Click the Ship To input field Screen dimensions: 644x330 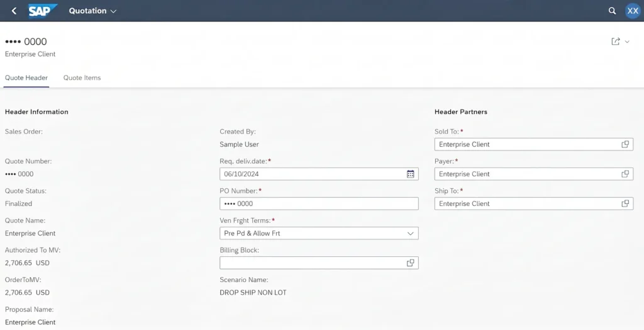(x=534, y=203)
